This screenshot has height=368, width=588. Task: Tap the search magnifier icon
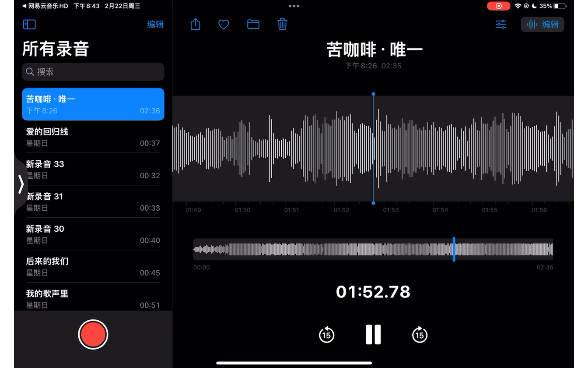click(30, 72)
